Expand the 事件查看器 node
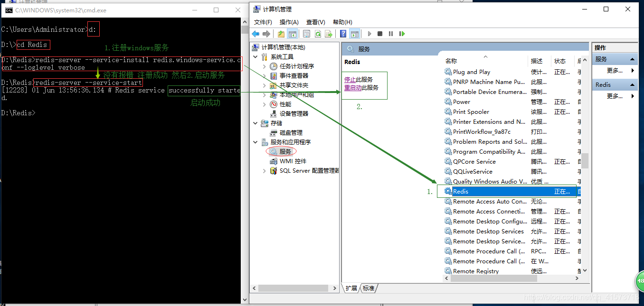644x306 pixels. click(x=265, y=76)
